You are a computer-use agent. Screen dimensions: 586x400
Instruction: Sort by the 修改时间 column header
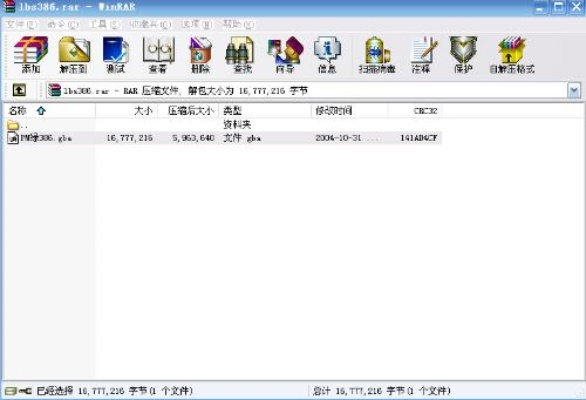pyautogui.click(x=350, y=111)
